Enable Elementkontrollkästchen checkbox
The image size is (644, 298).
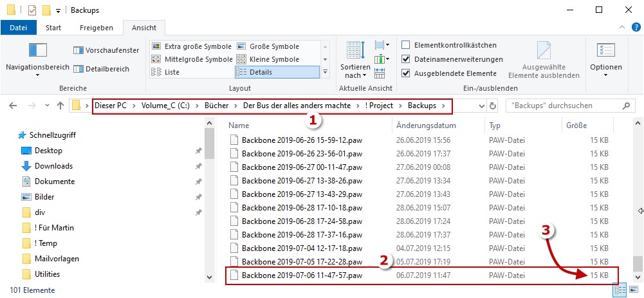pos(406,45)
